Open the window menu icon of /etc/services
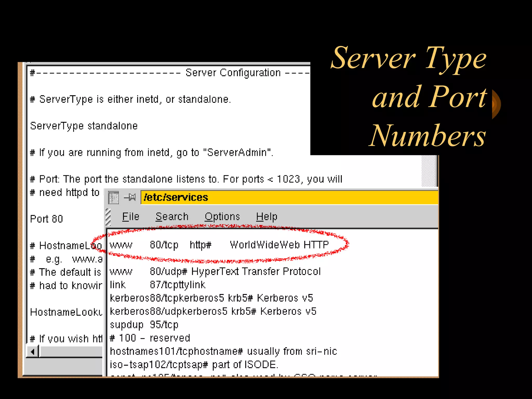The image size is (532, 399). [x=114, y=198]
